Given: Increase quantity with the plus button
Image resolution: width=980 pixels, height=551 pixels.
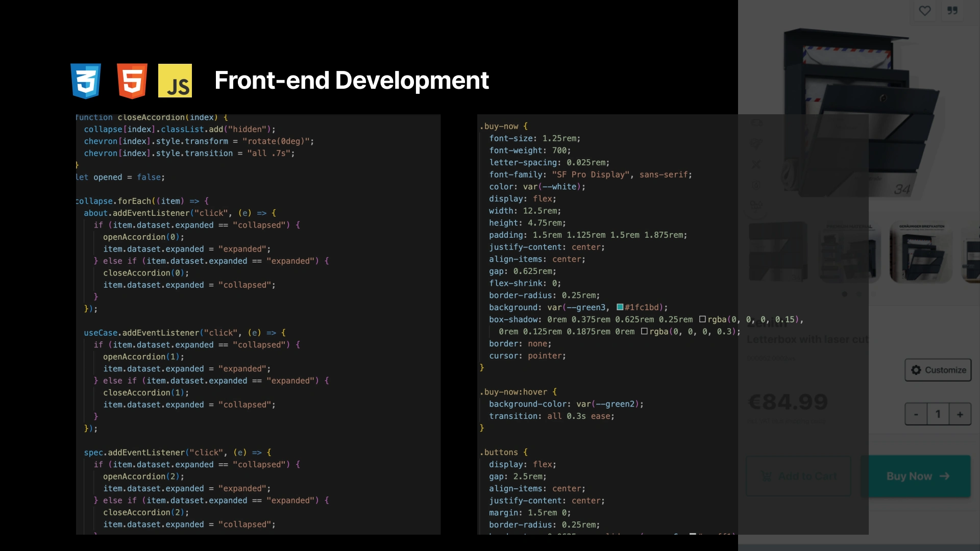Looking at the screenshot, I should 960,414.
